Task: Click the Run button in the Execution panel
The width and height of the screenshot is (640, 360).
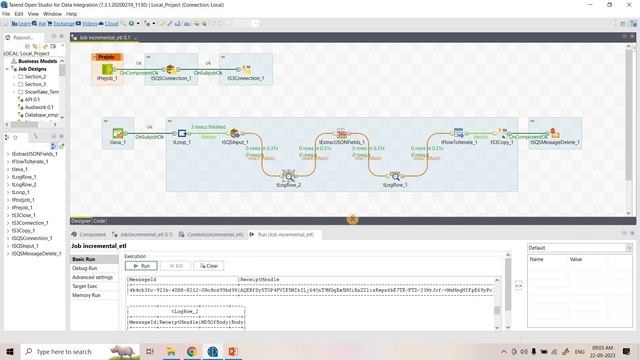Action: click(x=141, y=266)
